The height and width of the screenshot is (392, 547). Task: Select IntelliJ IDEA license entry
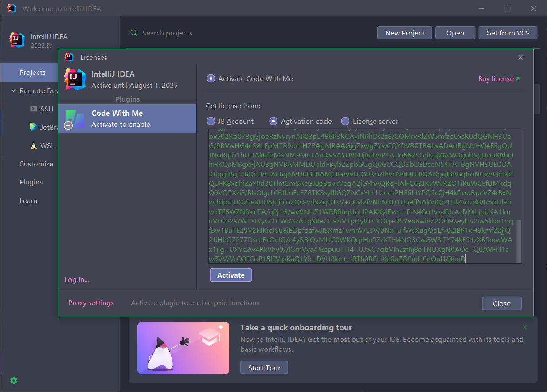(127, 79)
